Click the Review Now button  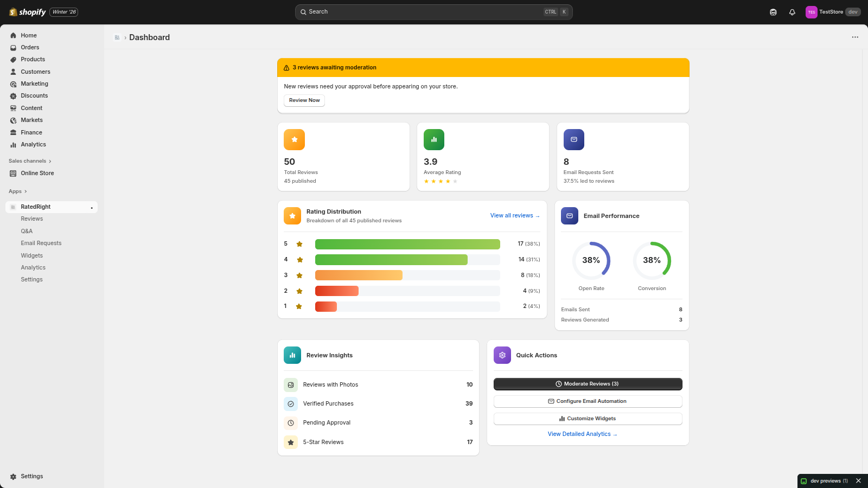(304, 100)
